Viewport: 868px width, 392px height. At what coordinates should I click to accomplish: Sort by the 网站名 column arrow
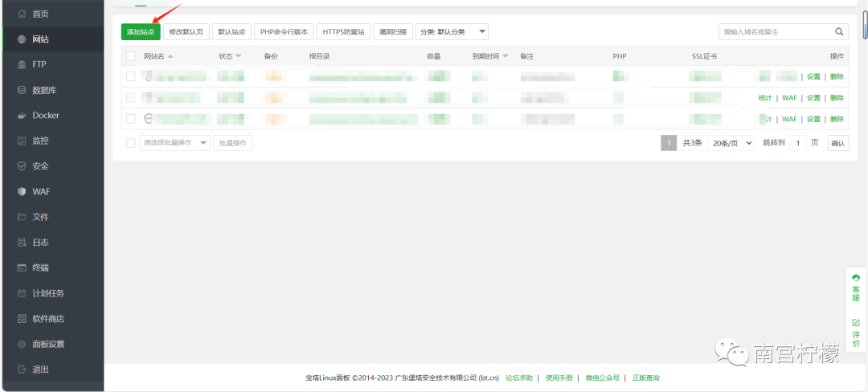(x=170, y=56)
